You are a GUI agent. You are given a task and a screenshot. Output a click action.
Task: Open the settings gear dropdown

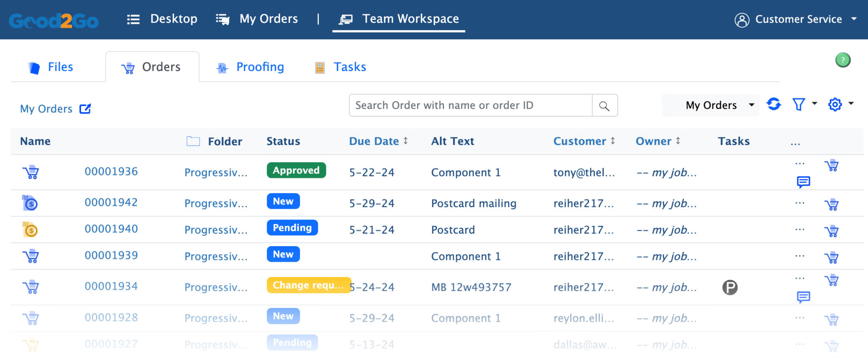pos(840,104)
